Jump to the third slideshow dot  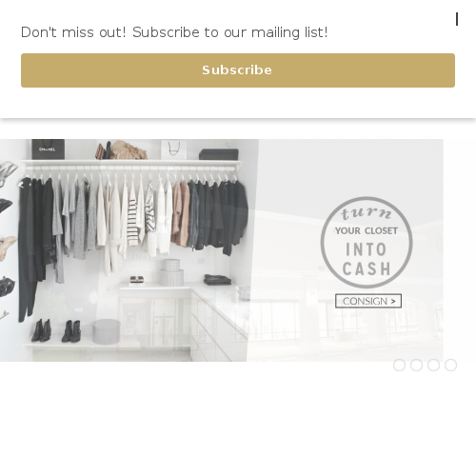pyautogui.click(x=433, y=365)
